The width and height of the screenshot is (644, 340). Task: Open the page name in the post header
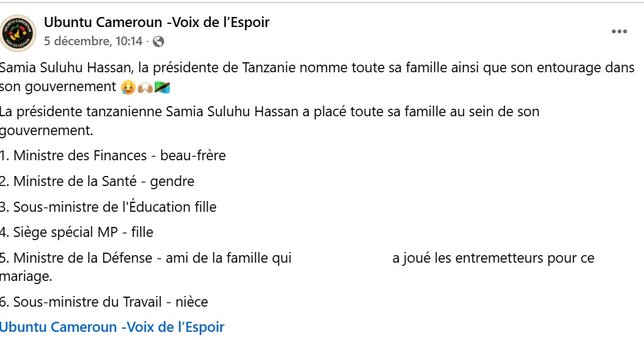tap(157, 23)
